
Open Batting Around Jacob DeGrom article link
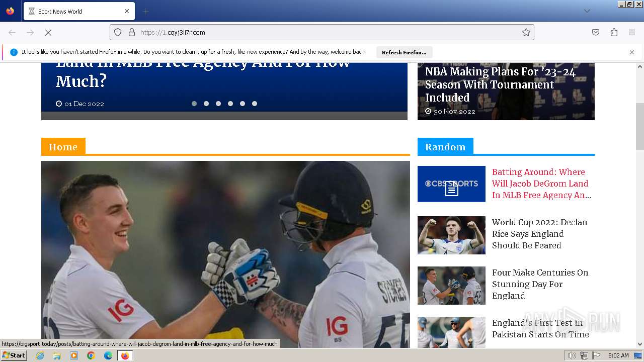click(541, 184)
